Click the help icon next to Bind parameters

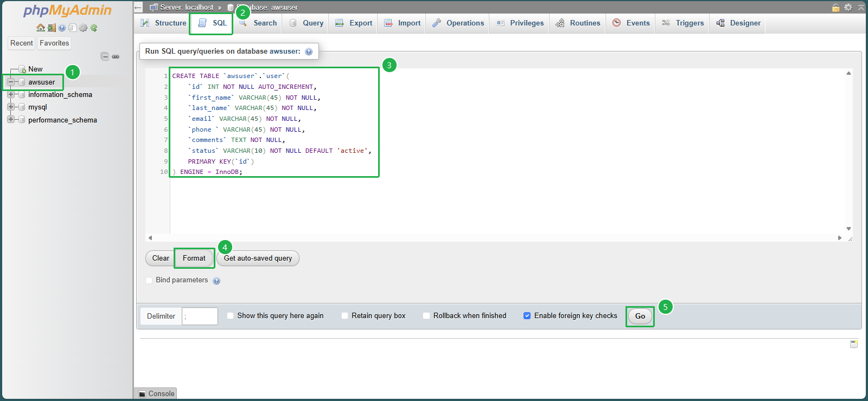216,281
